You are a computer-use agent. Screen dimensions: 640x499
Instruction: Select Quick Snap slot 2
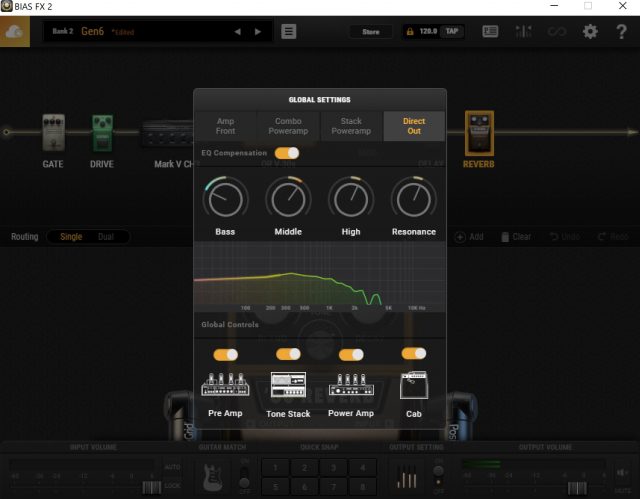(304, 468)
